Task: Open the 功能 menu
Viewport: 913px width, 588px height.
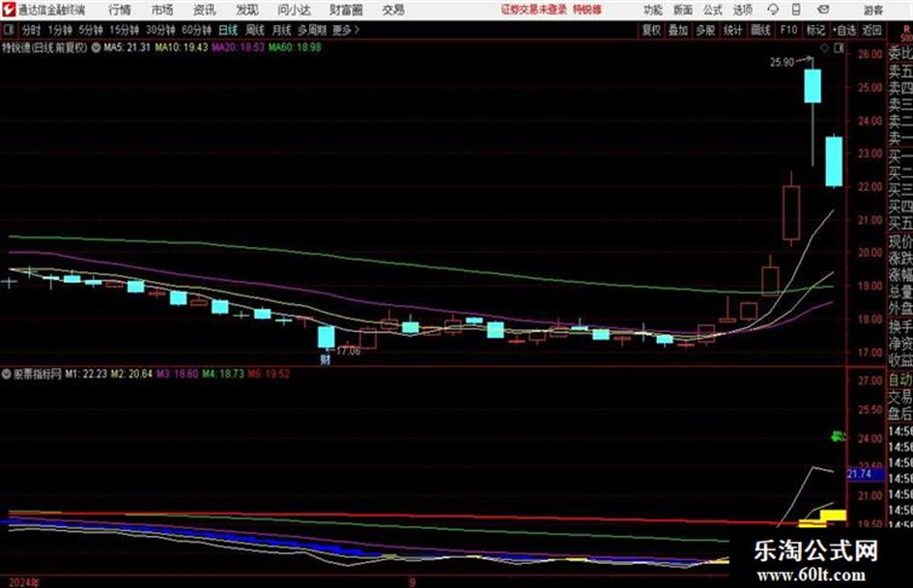Action: [653, 10]
